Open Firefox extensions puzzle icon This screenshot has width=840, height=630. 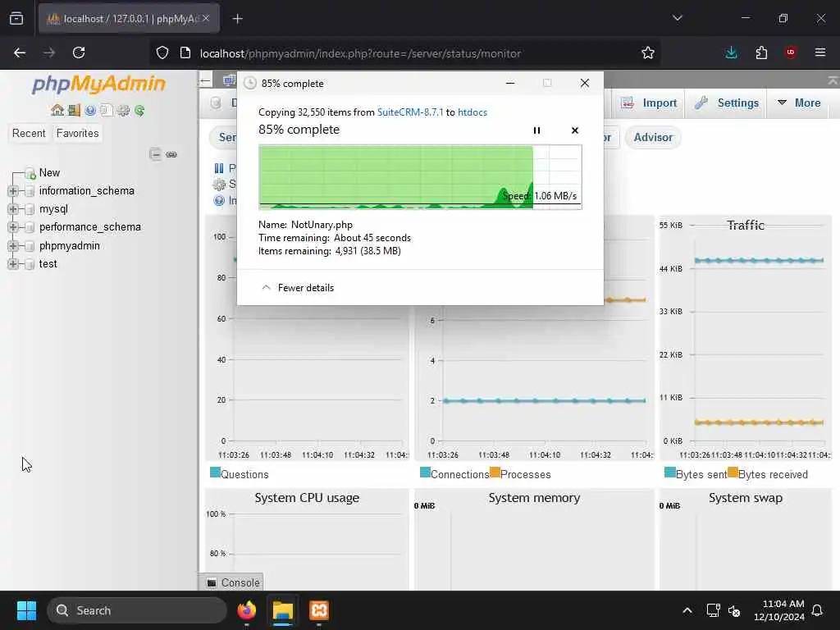pos(761,52)
